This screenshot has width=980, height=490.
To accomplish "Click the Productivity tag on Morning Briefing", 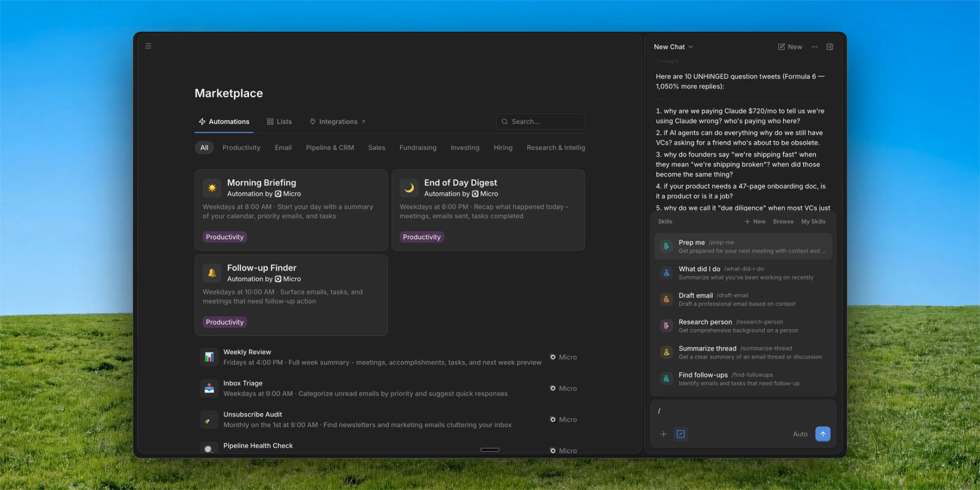I will pos(225,237).
